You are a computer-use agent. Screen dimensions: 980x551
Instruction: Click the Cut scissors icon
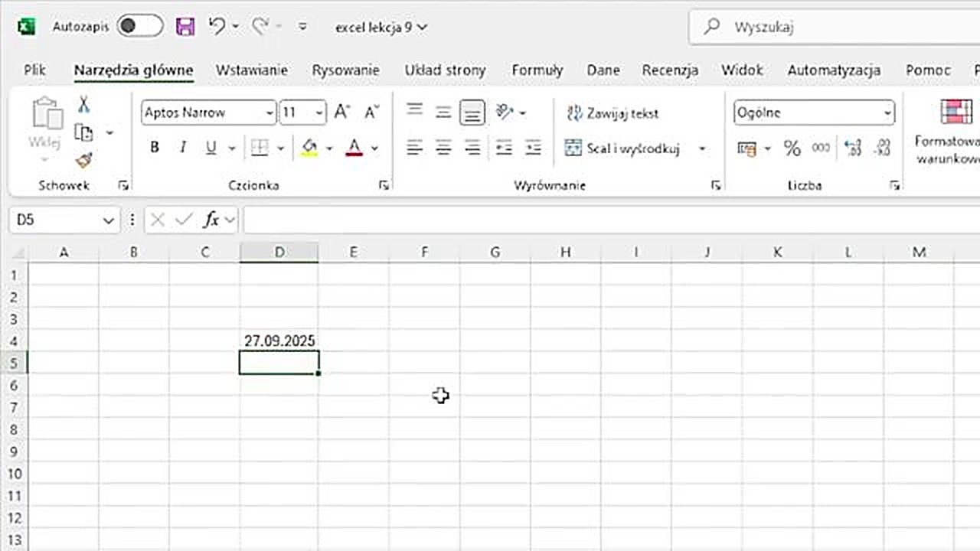(x=83, y=105)
